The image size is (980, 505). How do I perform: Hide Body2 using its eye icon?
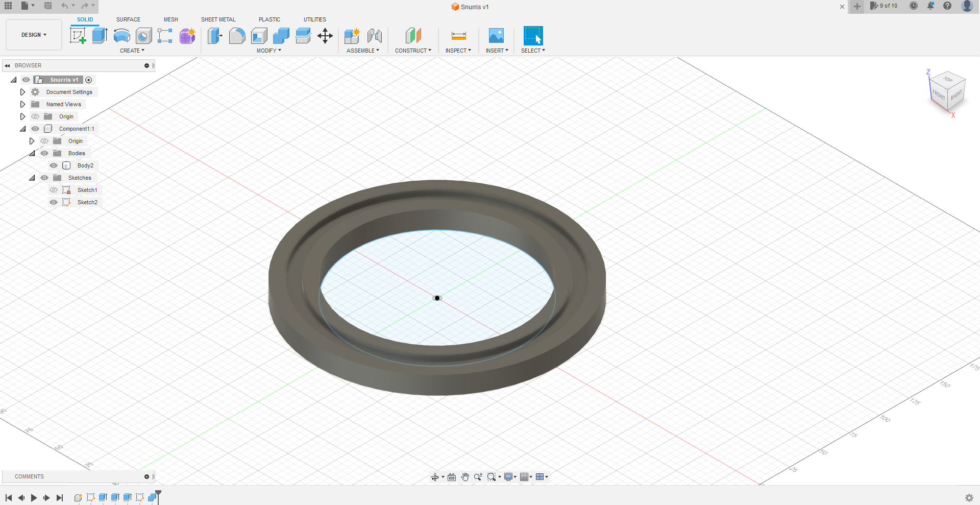click(x=54, y=165)
